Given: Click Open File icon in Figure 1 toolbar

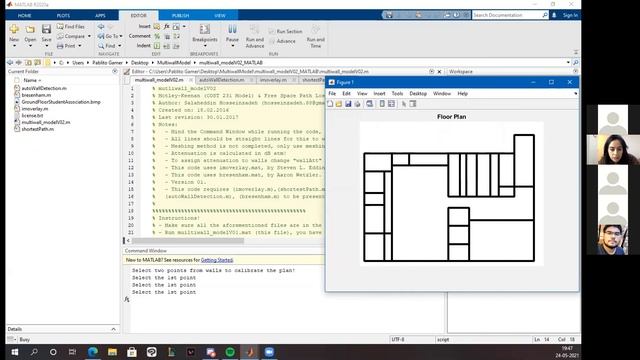Looking at the screenshot, I should [x=339, y=104].
